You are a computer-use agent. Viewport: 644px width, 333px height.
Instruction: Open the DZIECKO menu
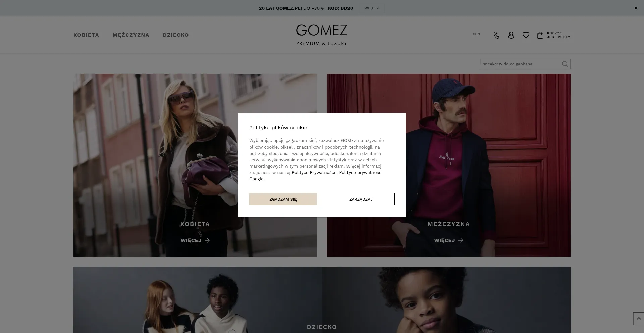click(x=176, y=35)
